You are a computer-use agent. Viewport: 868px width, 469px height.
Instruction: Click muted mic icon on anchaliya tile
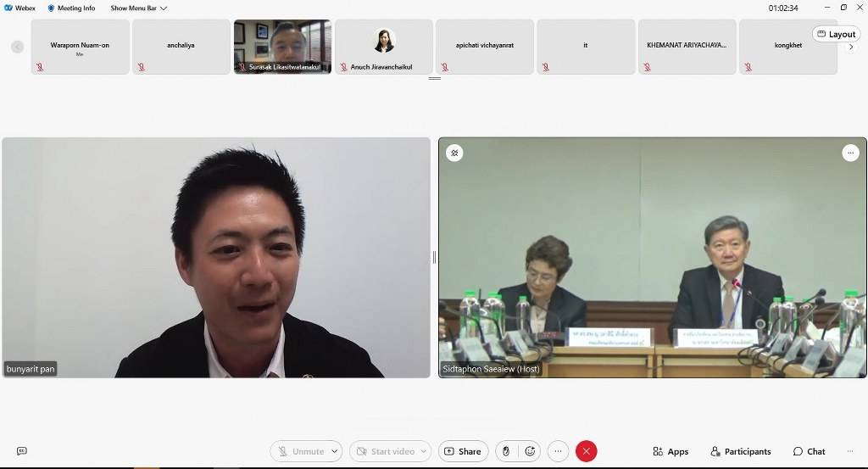pyautogui.click(x=142, y=67)
